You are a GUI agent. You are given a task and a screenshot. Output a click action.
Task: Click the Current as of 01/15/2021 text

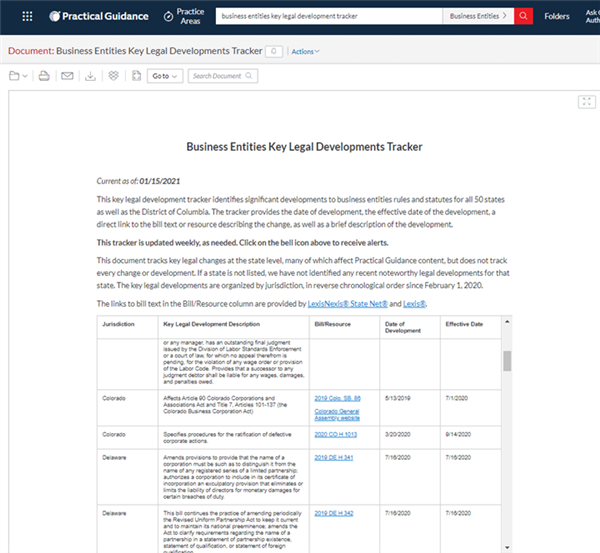[x=138, y=181]
